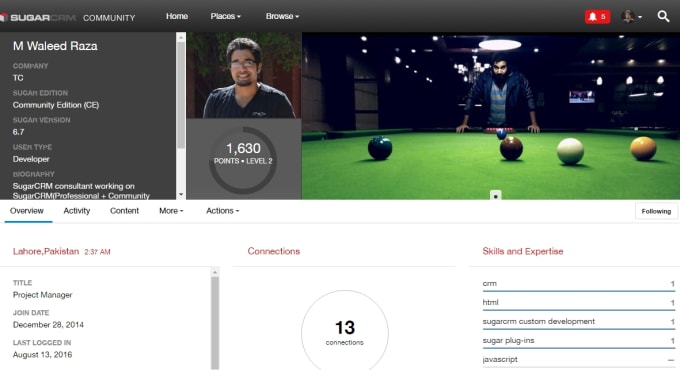Expand the Places dropdown menu

[x=226, y=16]
